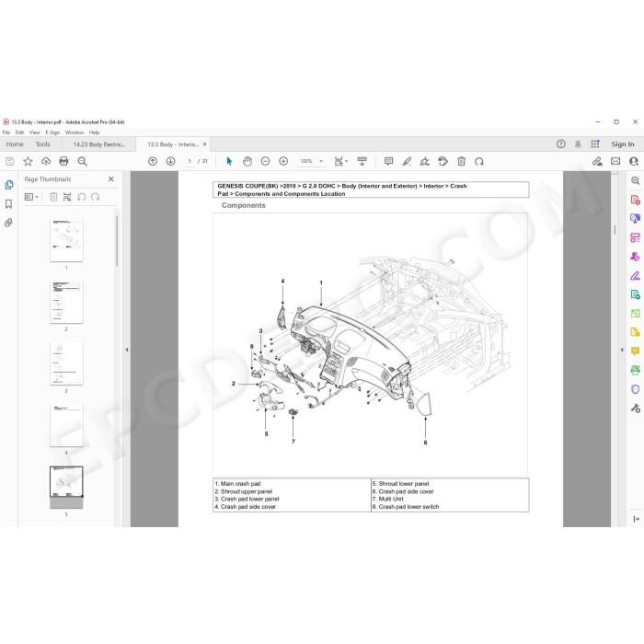Click the scrolling mode icon

[x=362, y=161]
